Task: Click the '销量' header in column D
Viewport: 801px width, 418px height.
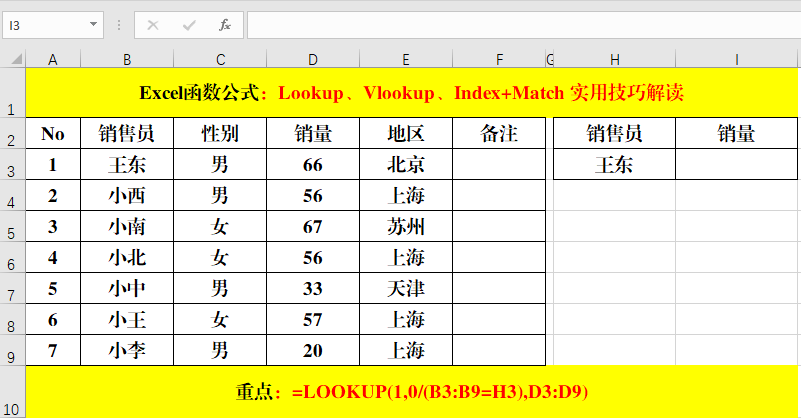Action: pyautogui.click(x=313, y=133)
